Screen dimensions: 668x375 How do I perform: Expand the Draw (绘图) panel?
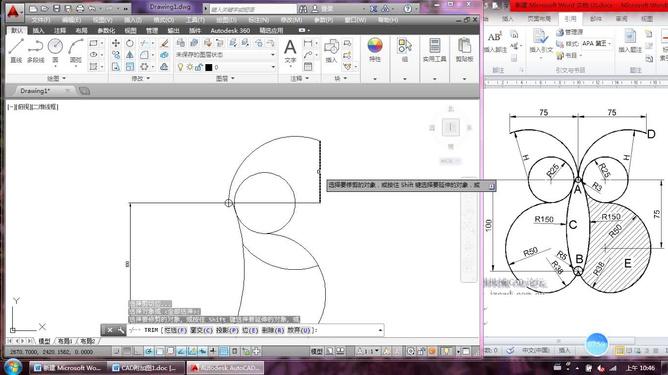56,78
